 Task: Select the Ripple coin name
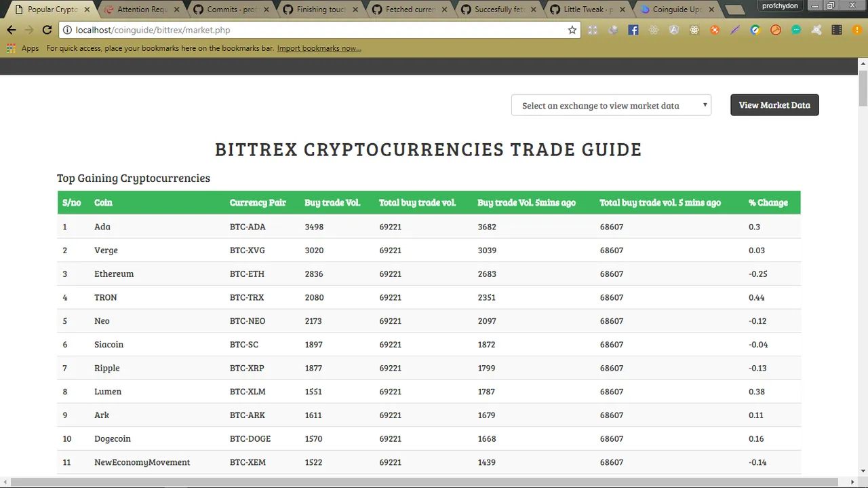click(x=107, y=368)
